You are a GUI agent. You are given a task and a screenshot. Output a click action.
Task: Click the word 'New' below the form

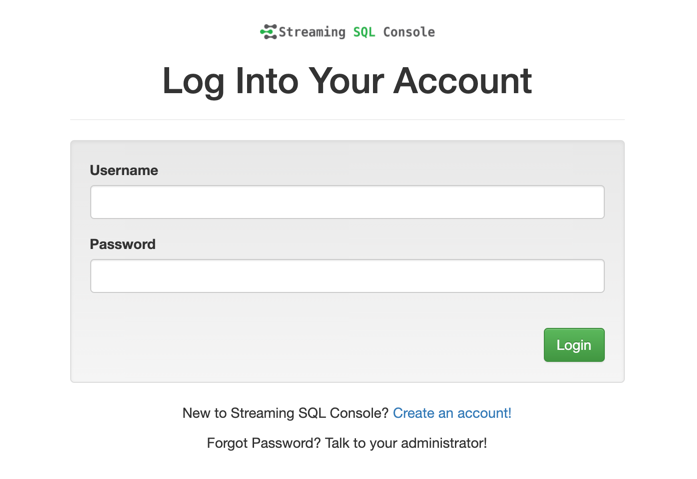198,413
